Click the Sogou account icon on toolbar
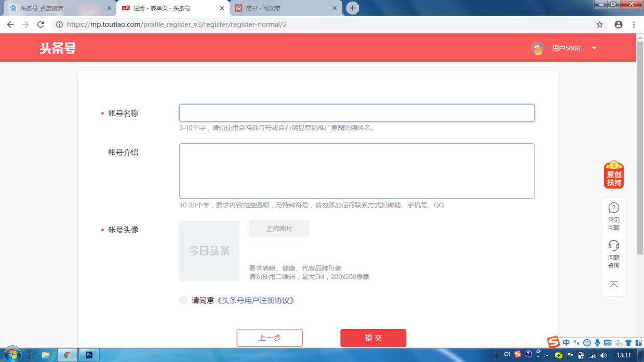Viewport: 644px width, 362px height. click(x=619, y=343)
